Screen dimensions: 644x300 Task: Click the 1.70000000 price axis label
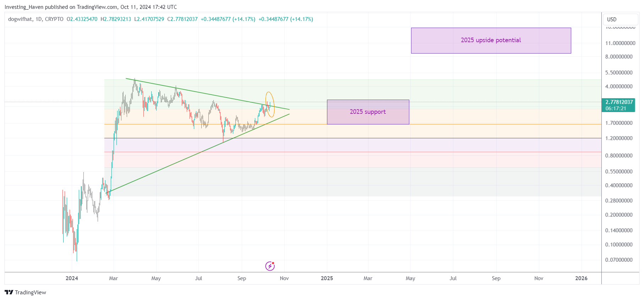[x=619, y=123]
